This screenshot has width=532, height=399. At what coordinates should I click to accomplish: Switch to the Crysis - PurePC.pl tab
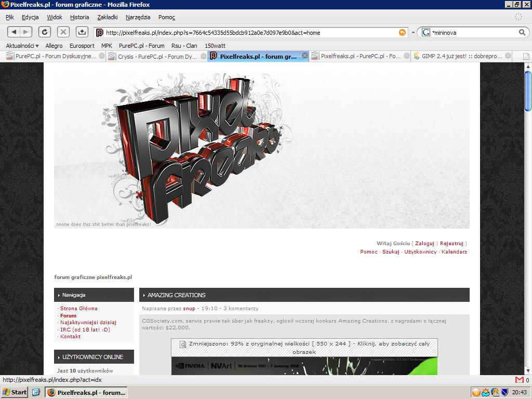click(x=156, y=56)
